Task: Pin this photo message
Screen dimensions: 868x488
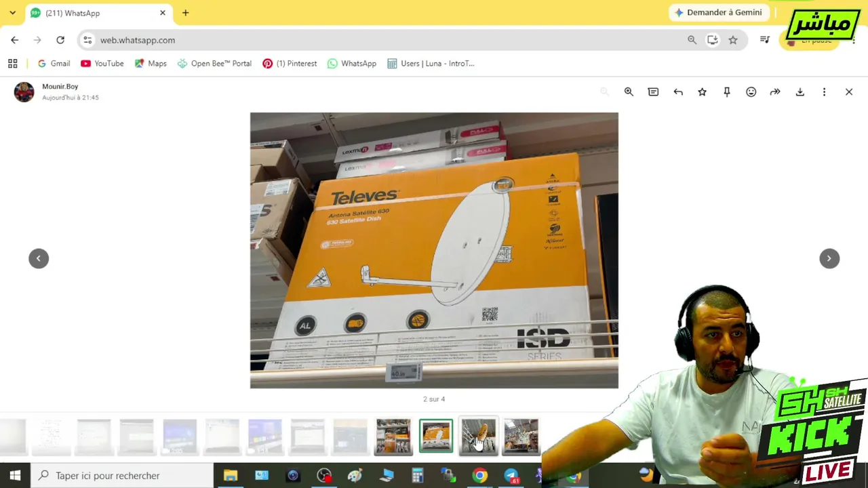Action: 727,92
